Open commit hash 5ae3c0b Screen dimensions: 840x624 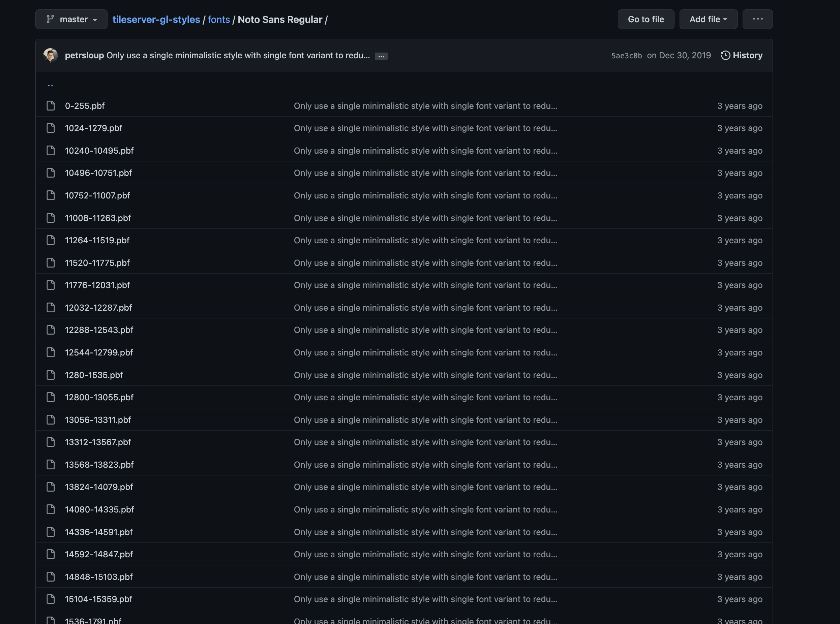pos(626,56)
